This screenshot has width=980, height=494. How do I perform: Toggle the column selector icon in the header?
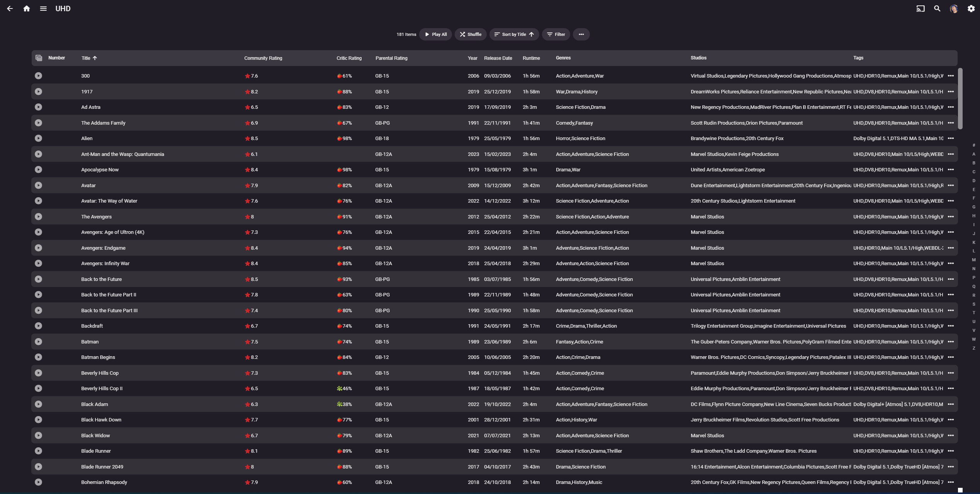38,58
